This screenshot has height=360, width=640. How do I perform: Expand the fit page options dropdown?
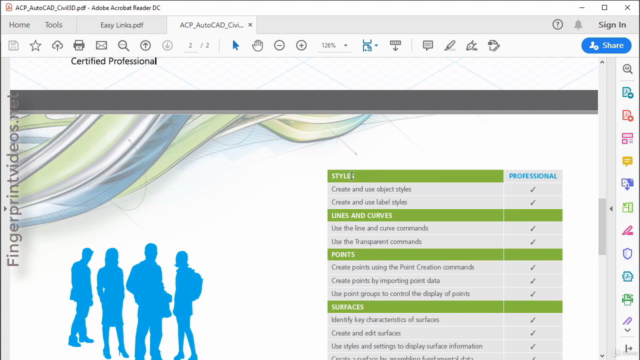[376, 45]
